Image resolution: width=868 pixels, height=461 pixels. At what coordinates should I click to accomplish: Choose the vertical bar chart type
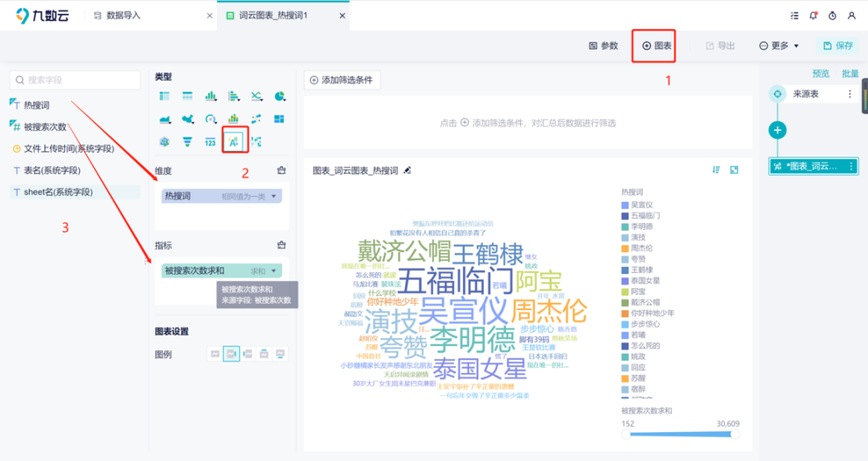[211, 96]
